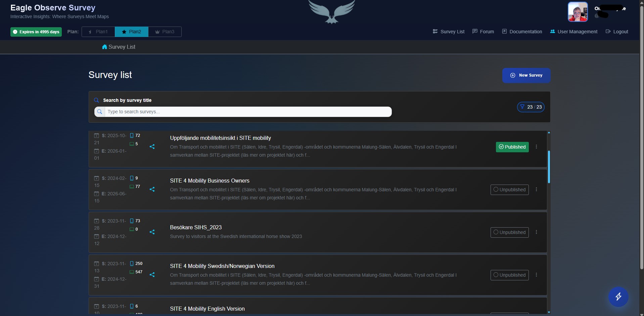Create a survey with New Survey button
Screen dimensions: 644x316
[x=526, y=75]
